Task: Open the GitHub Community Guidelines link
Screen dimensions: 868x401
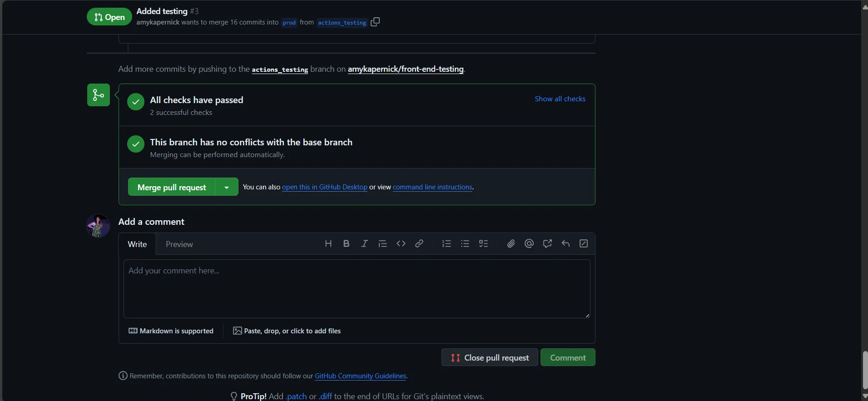Action: pyautogui.click(x=360, y=376)
